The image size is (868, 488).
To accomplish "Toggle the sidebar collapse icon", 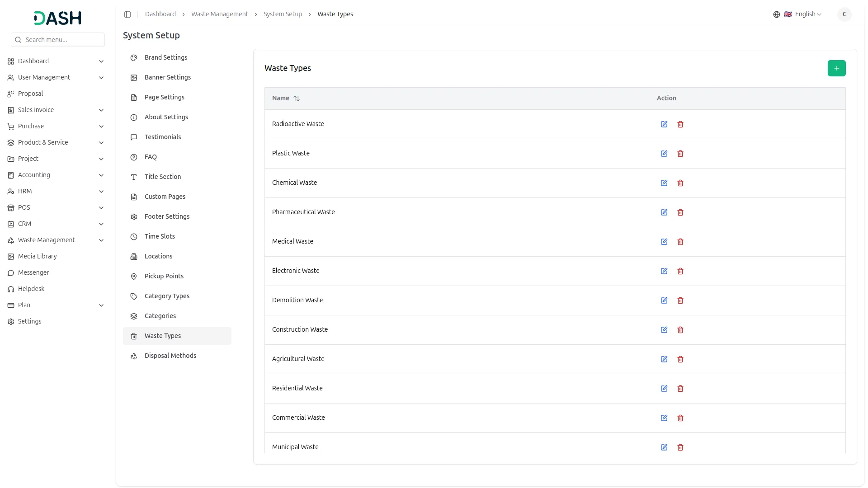I will (x=127, y=14).
